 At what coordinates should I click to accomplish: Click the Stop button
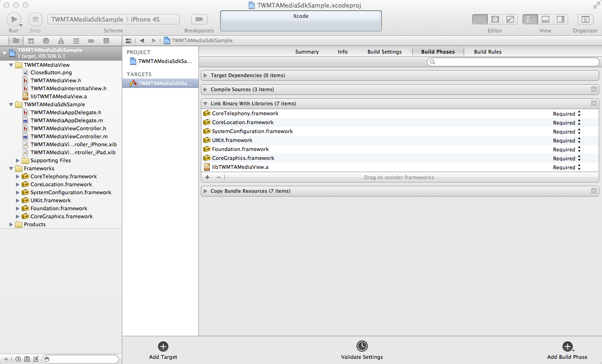tap(35, 19)
